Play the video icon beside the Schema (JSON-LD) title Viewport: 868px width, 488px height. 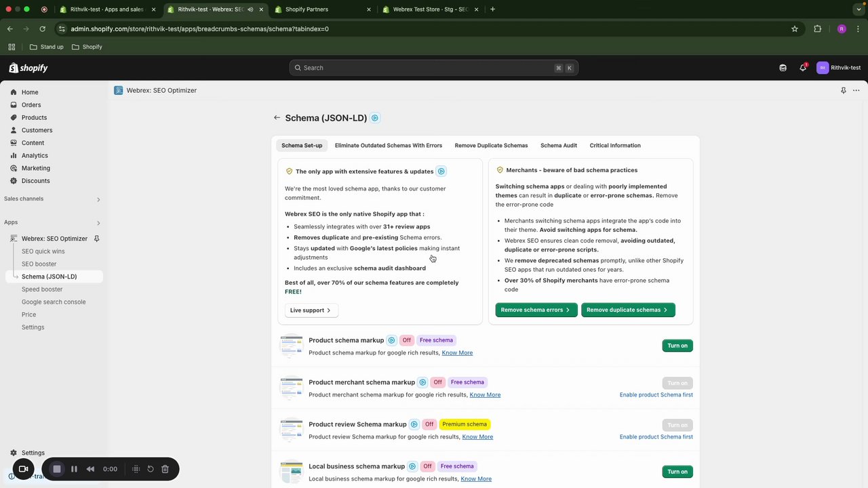pyautogui.click(x=375, y=118)
